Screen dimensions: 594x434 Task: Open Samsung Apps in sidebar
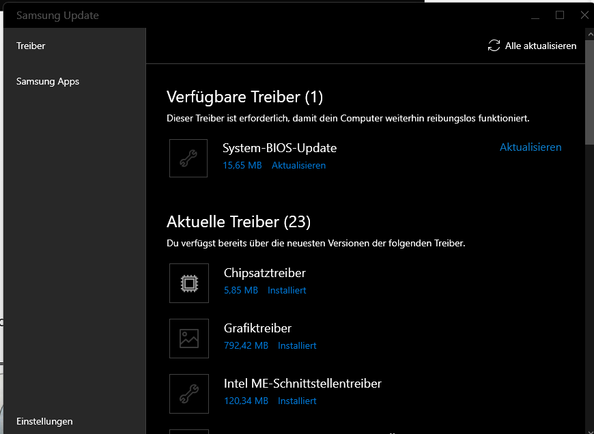pos(48,81)
